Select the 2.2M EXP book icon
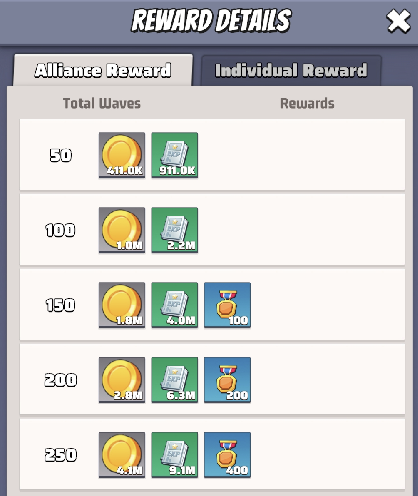Image resolution: width=418 pixels, height=496 pixels. (175, 230)
